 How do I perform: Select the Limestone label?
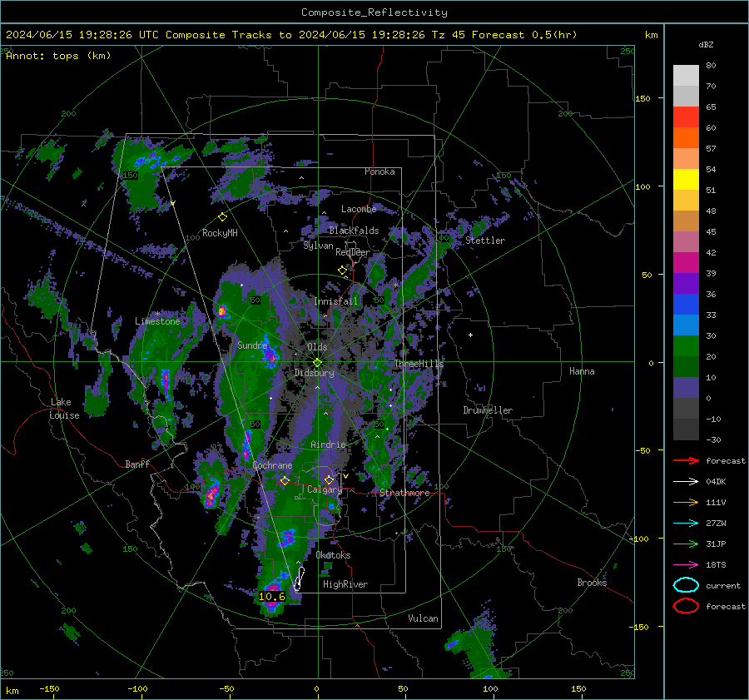tap(157, 321)
